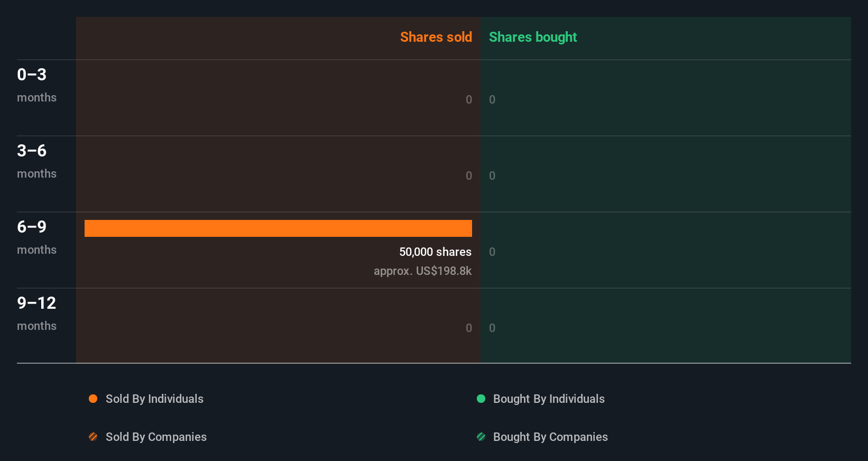Select the 0–3 months row label
The width and height of the screenshot is (868, 461).
36,85
